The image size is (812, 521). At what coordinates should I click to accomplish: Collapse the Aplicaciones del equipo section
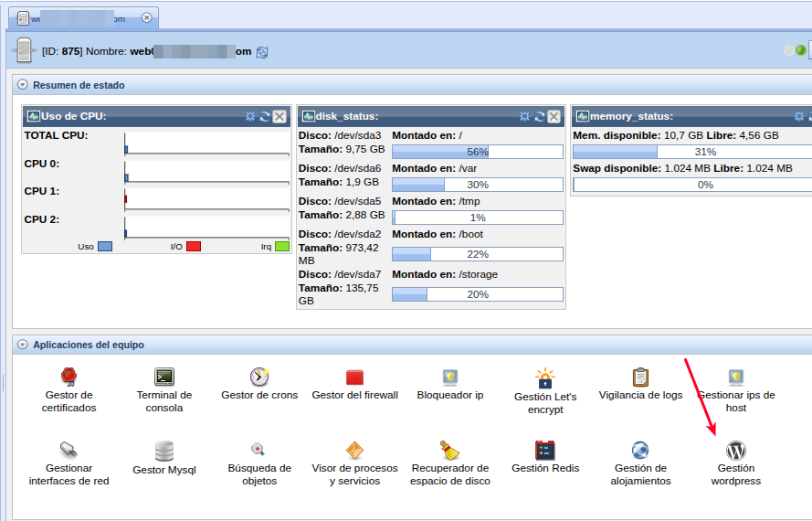(x=23, y=345)
